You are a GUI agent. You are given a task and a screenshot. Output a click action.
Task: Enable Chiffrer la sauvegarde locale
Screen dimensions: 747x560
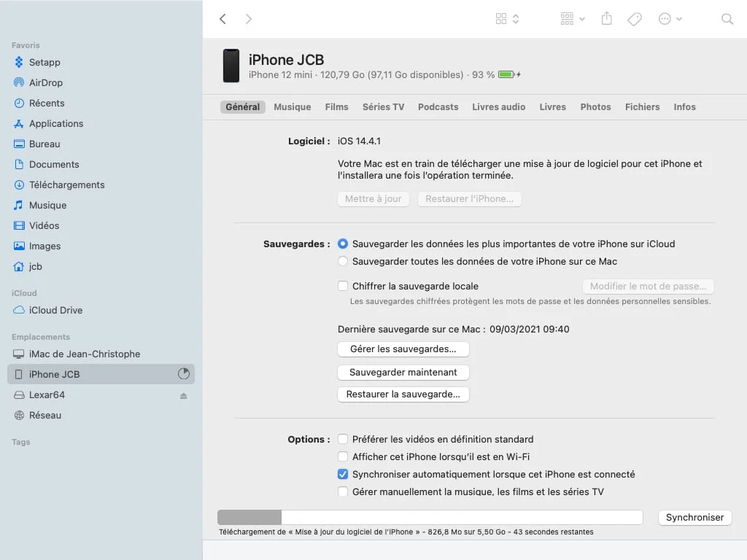point(343,286)
